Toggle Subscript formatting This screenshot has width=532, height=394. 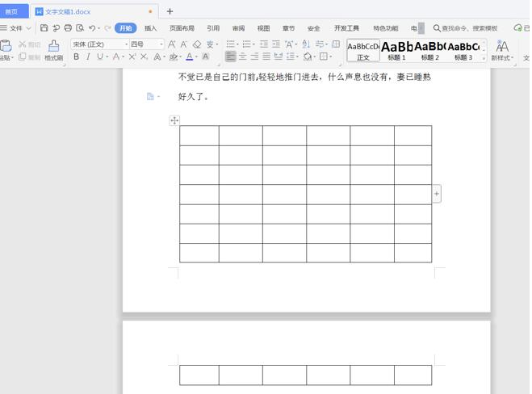[144, 57]
